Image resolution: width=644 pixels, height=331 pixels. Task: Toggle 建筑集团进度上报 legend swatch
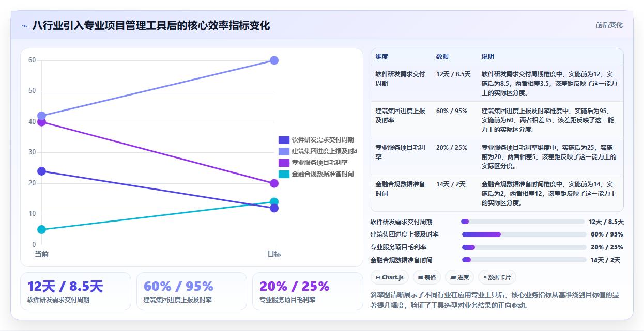point(284,151)
